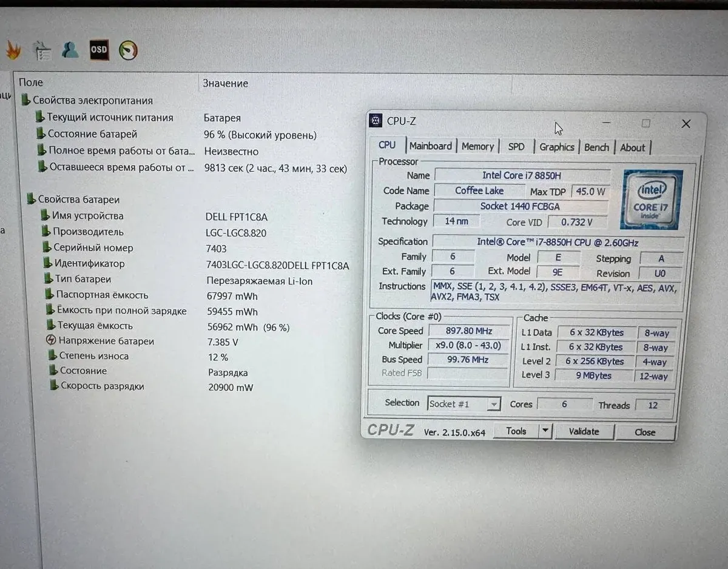
Task: Click the battery voltage lightning icon
Action: pyautogui.click(x=51, y=341)
